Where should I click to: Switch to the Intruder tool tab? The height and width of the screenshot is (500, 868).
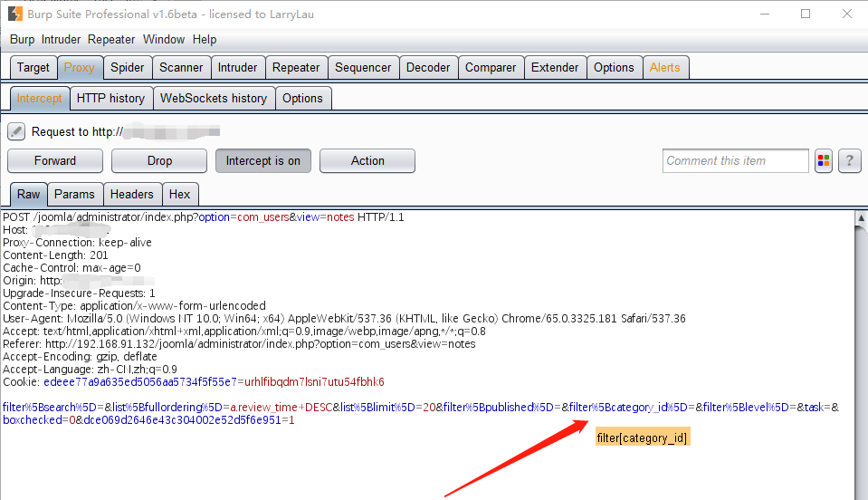(237, 68)
